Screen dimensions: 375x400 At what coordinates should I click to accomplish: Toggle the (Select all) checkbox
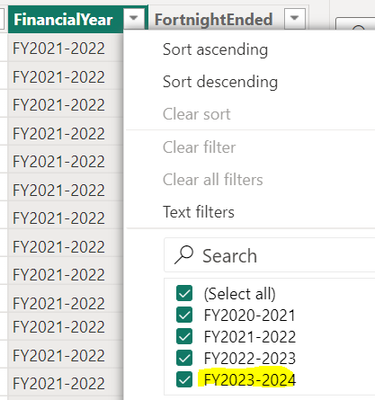click(184, 293)
